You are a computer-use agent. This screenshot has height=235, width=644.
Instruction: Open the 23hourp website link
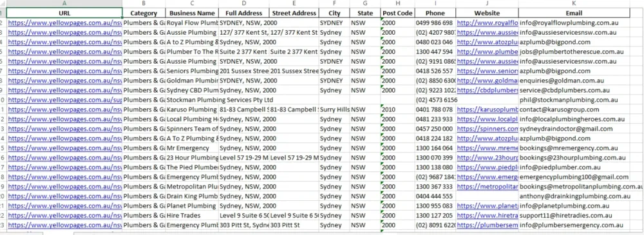488,157
